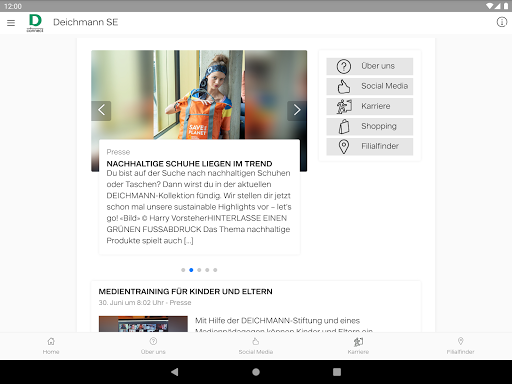Open article Nachhaltige Schuhe liegen im Trend
512x384 pixels.
coord(189,164)
